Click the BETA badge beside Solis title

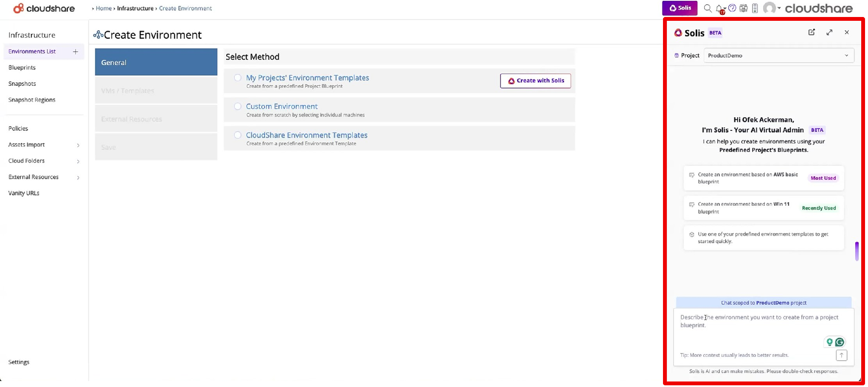(x=715, y=33)
